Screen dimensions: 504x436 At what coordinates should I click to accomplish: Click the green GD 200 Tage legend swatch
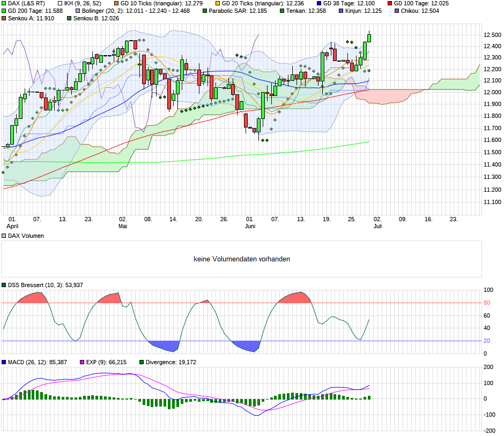4,11
